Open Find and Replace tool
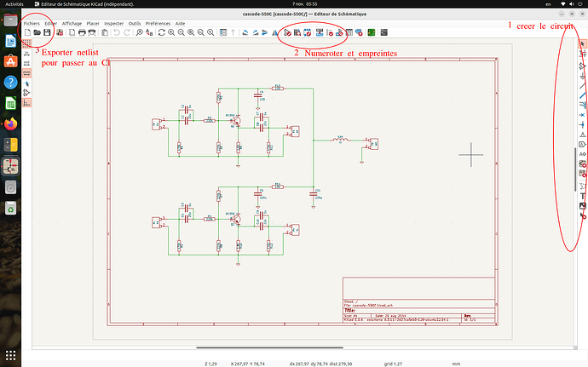This screenshot has width=588, height=367. coord(149,32)
